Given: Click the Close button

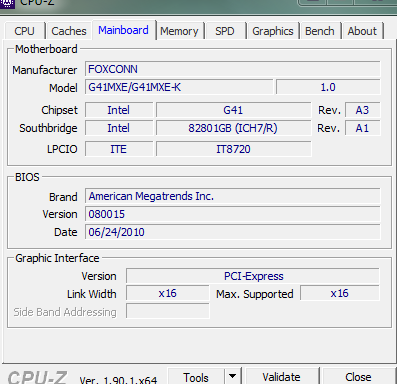Looking at the screenshot, I should tap(358, 377).
